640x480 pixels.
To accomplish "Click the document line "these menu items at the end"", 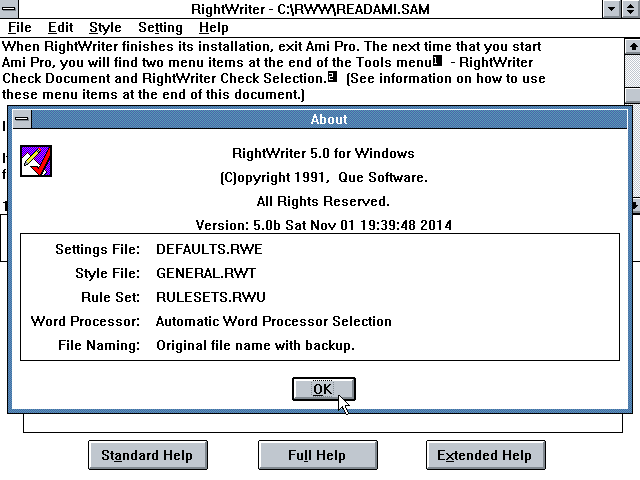I will coord(153,95).
